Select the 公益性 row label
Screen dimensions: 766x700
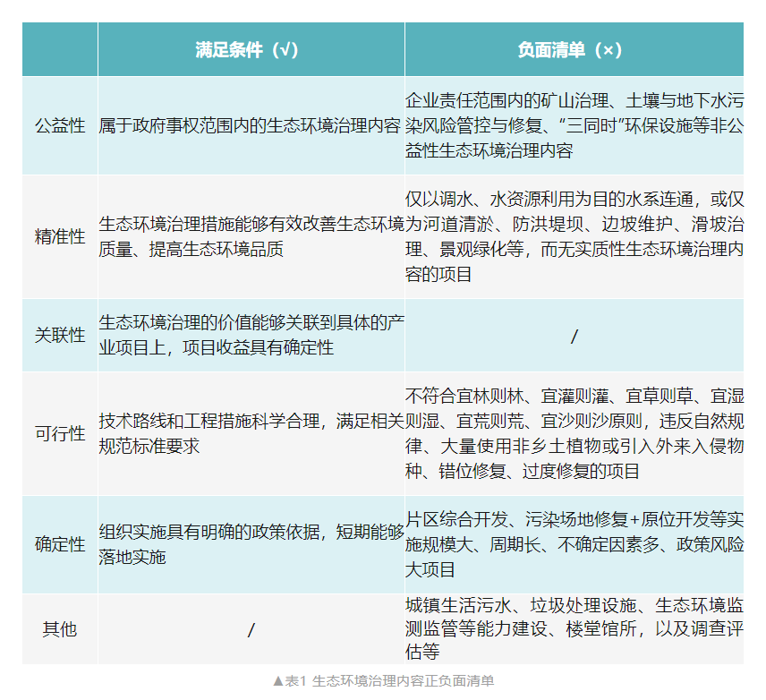[60, 125]
